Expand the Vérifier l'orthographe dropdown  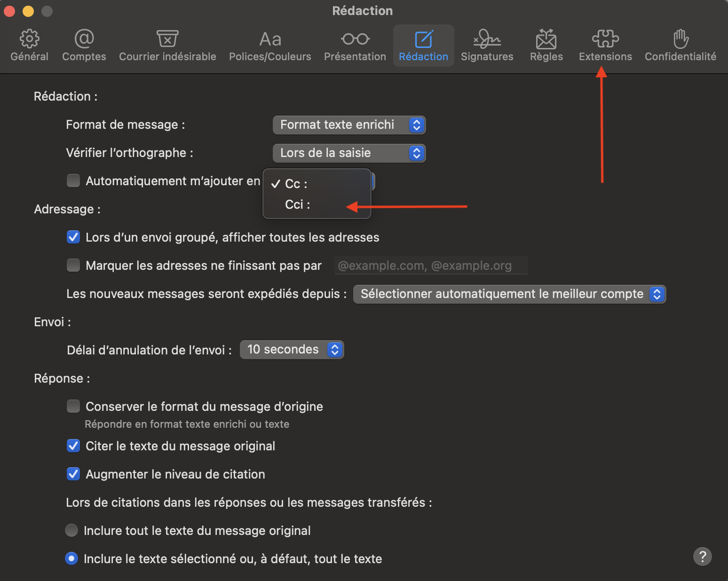click(x=349, y=153)
